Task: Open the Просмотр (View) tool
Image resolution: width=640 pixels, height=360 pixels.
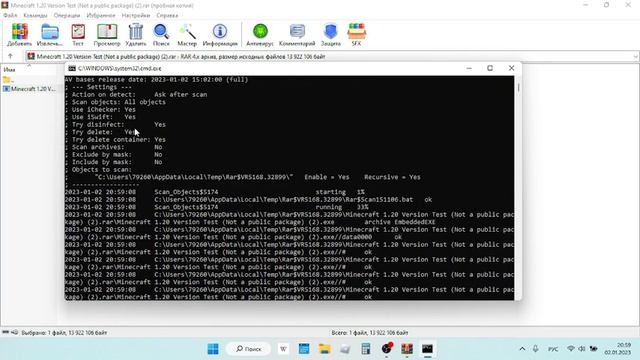Action: point(107,34)
